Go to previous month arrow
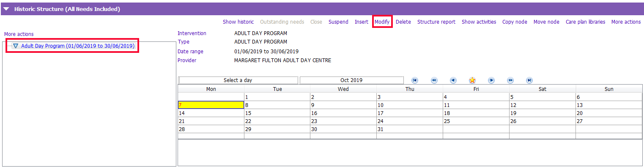The width and height of the screenshot is (644, 167). [x=453, y=80]
